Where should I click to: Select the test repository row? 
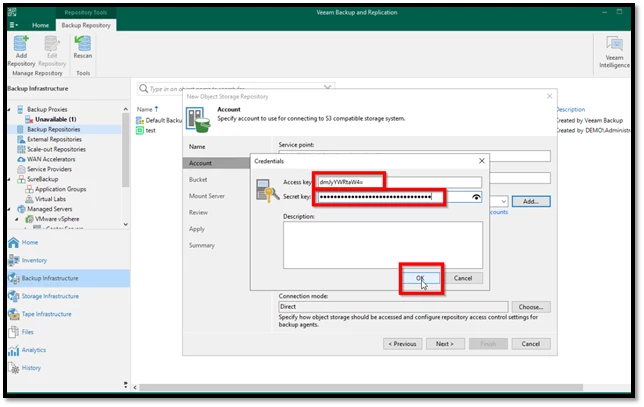coord(150,130)
